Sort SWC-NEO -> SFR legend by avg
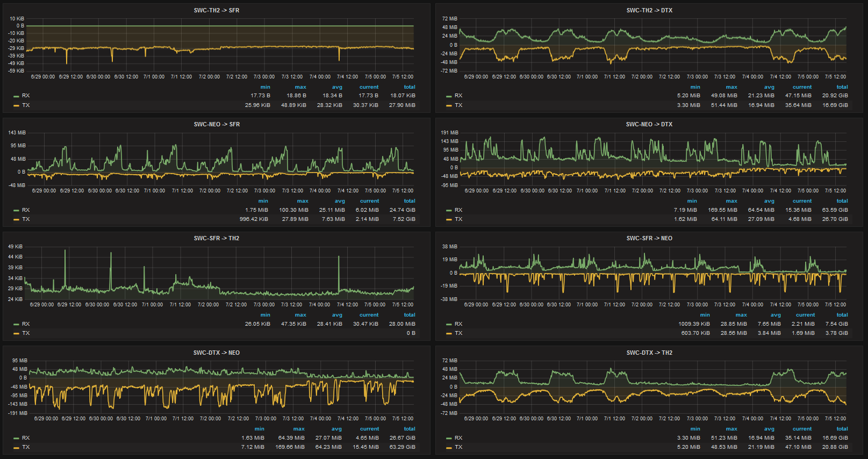This screenshot has height=459, width=868. click(340, 201)
